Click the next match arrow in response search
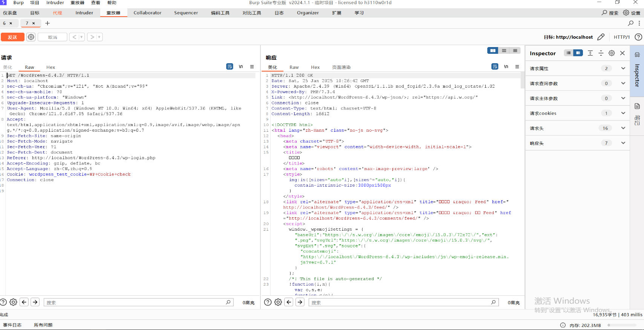The height and width of the screenshot is (330, 644). (300, 302)
